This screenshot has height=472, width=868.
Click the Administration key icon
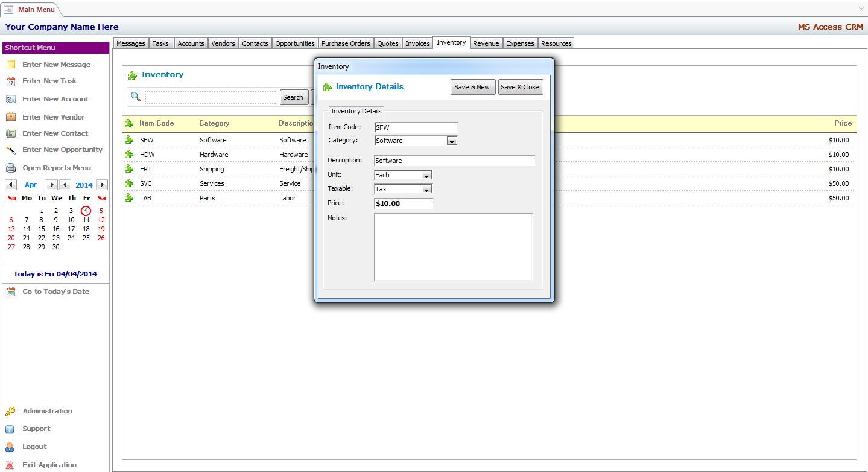(10, 412)
